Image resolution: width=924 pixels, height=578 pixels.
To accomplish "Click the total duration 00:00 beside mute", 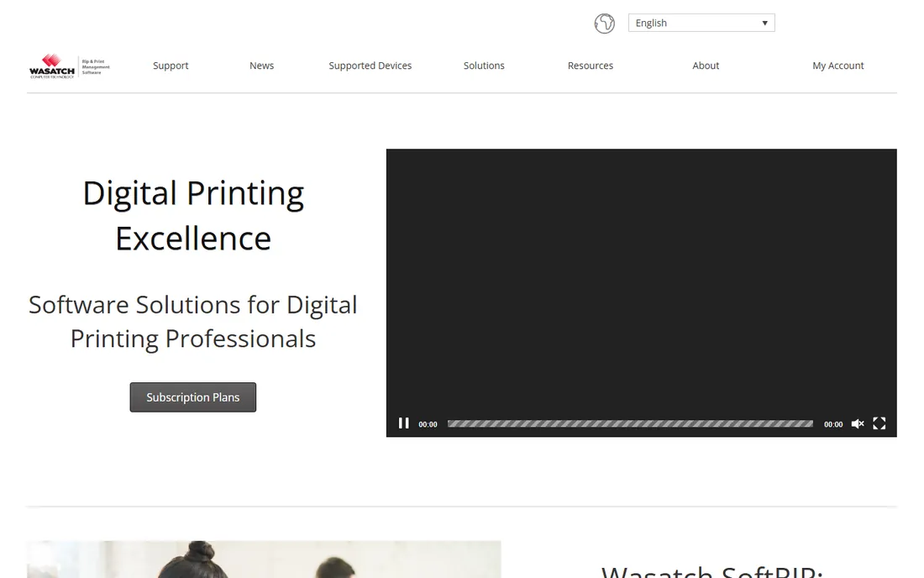I will click(833, 424).
